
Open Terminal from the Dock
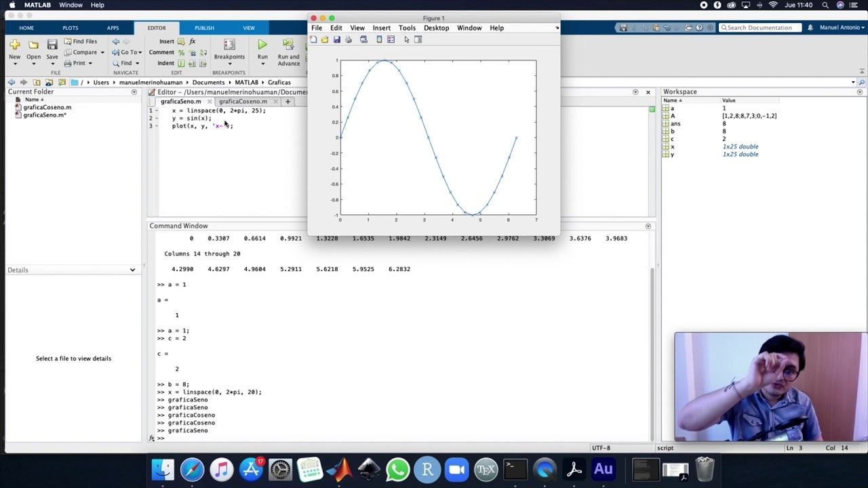point(515,469)
